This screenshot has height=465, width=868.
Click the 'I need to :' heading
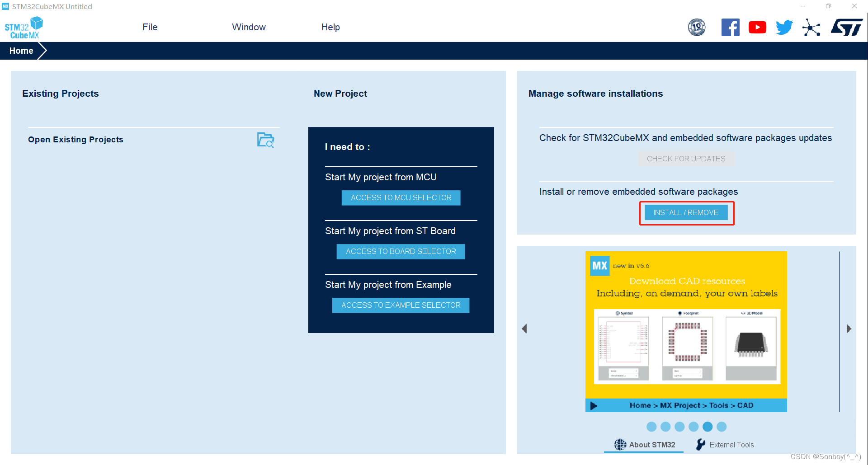coord(347,147)
